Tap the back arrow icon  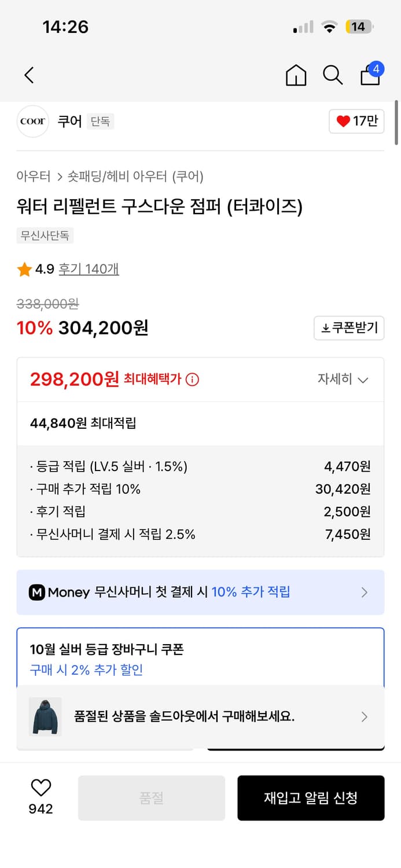pos(29,75)
